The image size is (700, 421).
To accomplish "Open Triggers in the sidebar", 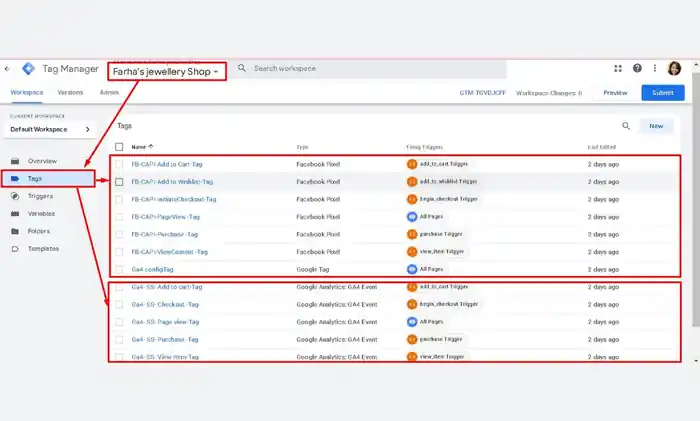I will [x=40, y=196].
